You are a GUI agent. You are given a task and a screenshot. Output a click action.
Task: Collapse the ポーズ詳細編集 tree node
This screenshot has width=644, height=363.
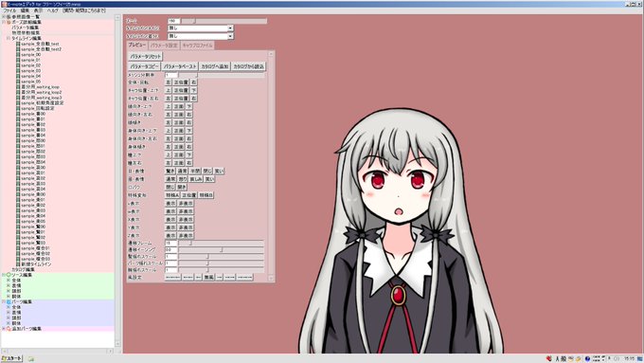3,22
